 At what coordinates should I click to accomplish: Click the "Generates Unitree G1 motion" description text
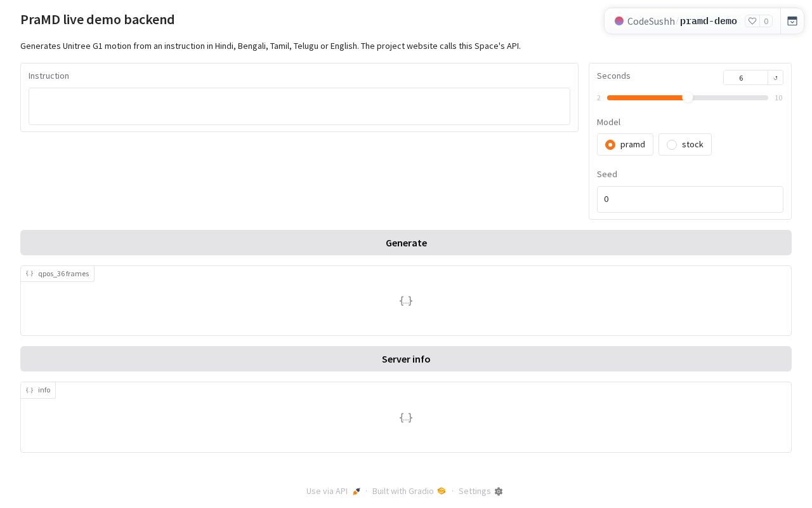point(270,46)
